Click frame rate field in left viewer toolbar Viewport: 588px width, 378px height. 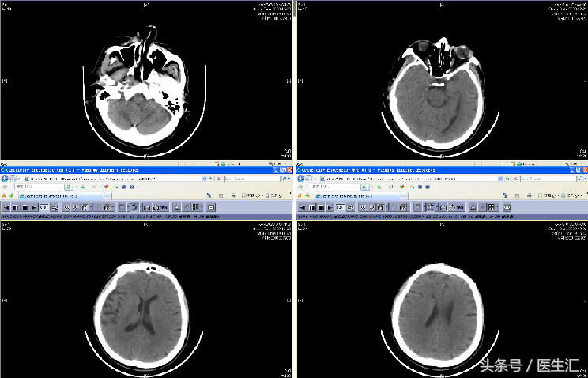[x=43, y=207]
